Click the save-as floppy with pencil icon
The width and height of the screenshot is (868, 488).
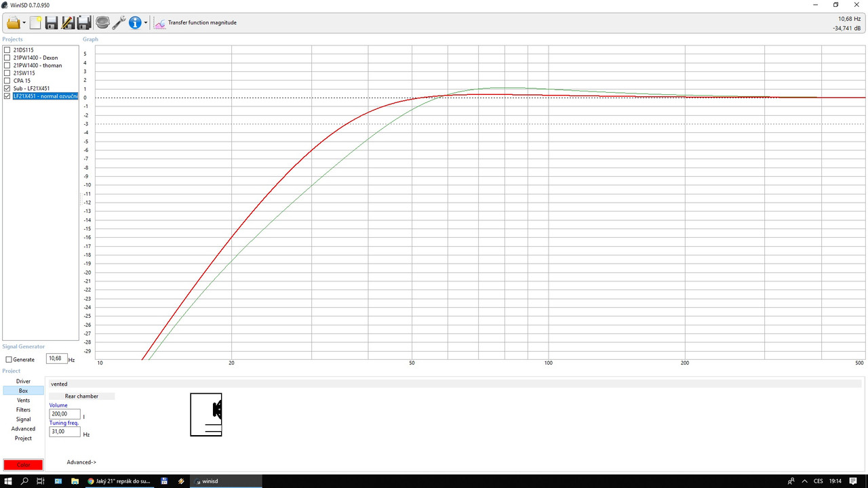(68, 23)
